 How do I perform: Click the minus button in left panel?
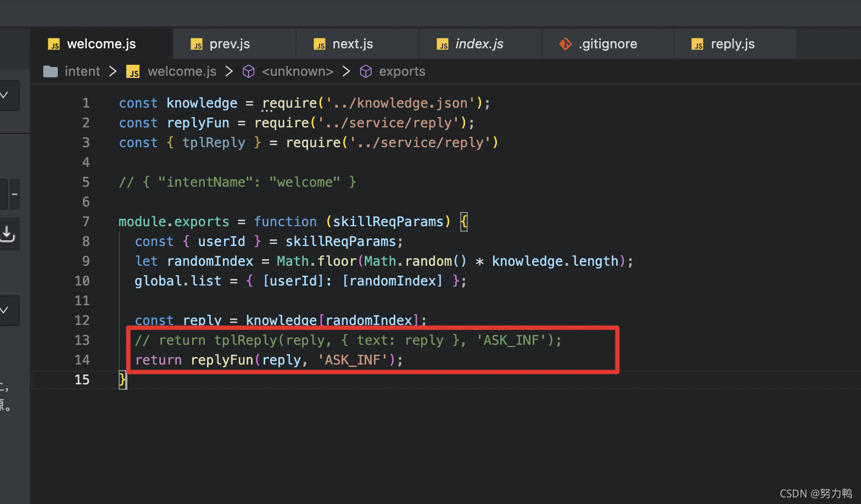pyautogui.click(x=15, y=194)
